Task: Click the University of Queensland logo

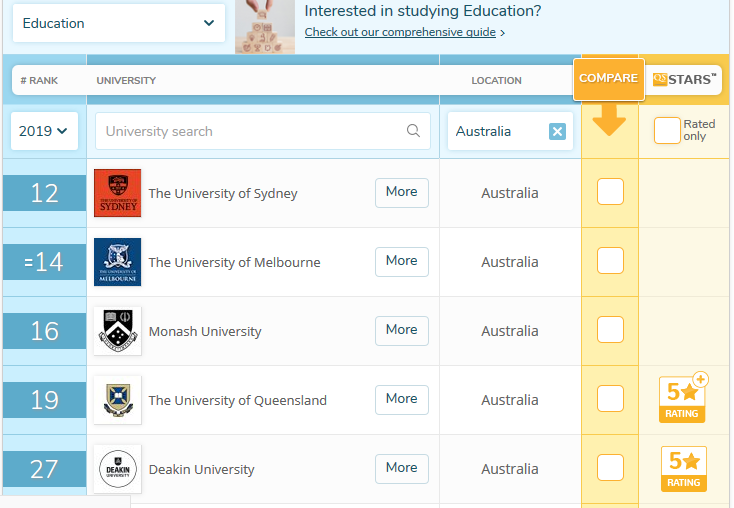Action: point(117,400)
